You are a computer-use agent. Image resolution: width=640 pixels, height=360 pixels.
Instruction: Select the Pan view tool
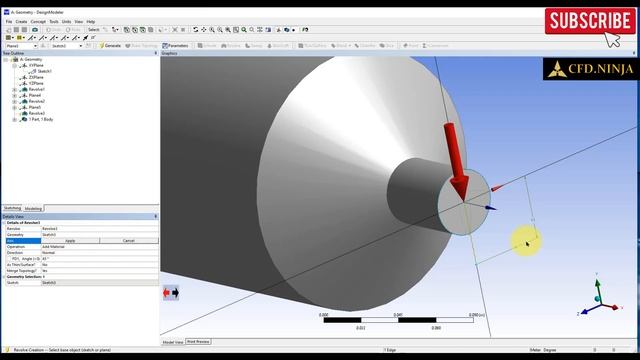(x=204, y=30)
